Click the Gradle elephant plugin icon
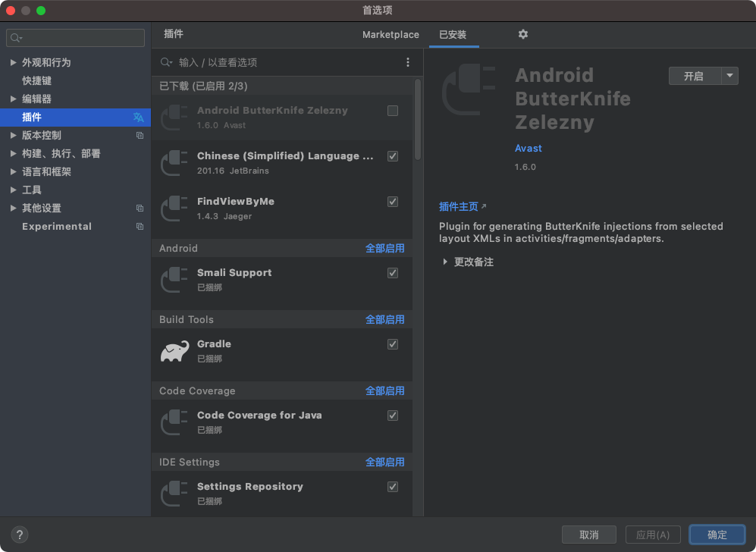 (x=174, y=350)
